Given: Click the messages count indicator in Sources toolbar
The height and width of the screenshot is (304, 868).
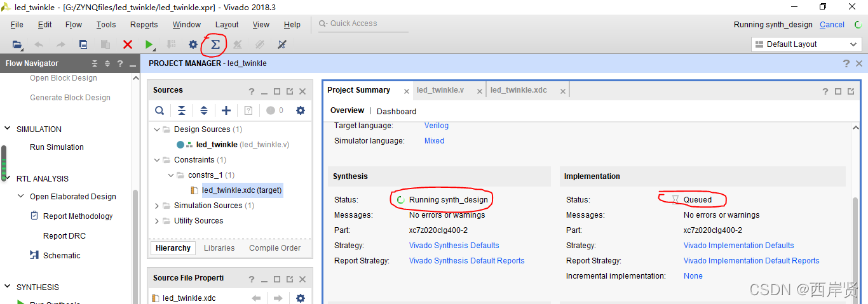Looking at the screenshot, I should tap(275, 110).
